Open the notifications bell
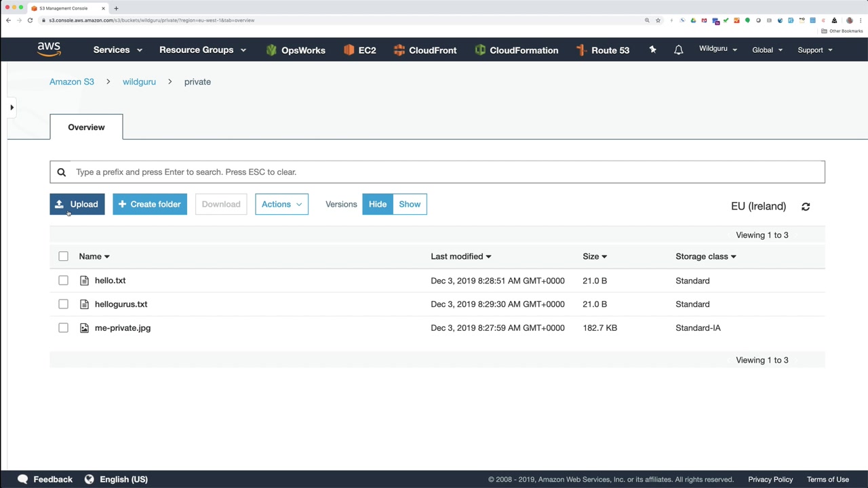868x488 pixels. pos(678,50)
